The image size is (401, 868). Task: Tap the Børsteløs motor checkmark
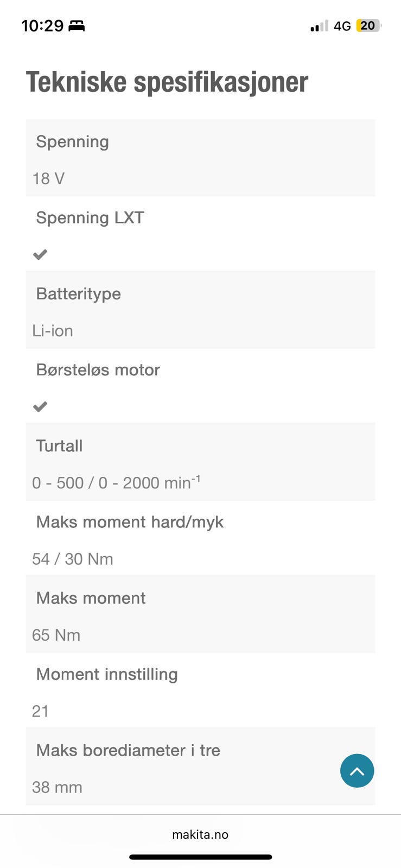pos(40,406)
